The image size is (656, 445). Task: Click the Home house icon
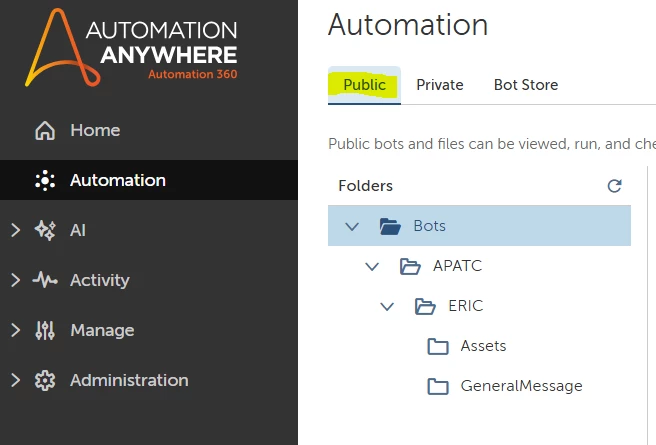click(x=45, y=130)
